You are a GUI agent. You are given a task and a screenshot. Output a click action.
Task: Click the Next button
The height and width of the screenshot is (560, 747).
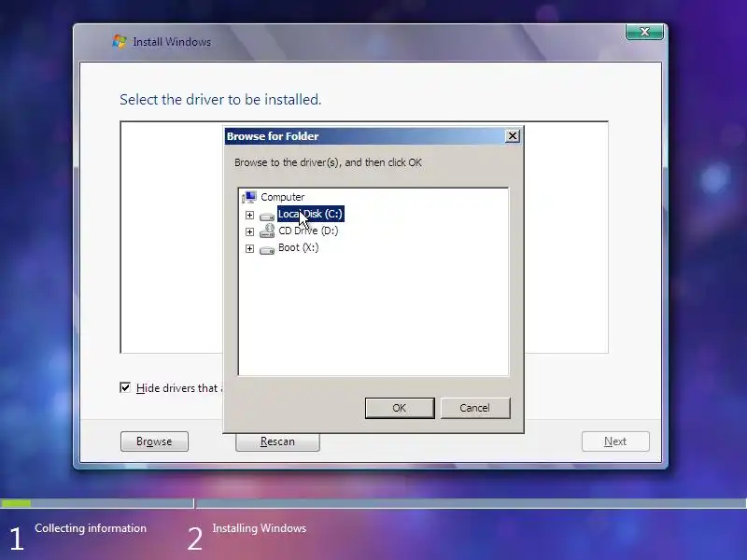click(615, 441)
